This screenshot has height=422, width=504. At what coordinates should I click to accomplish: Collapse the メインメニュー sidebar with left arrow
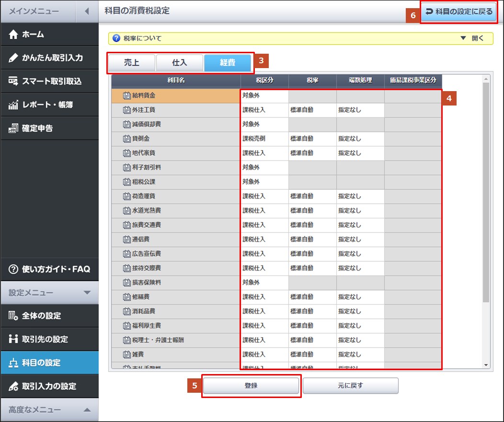click(87, 11)
